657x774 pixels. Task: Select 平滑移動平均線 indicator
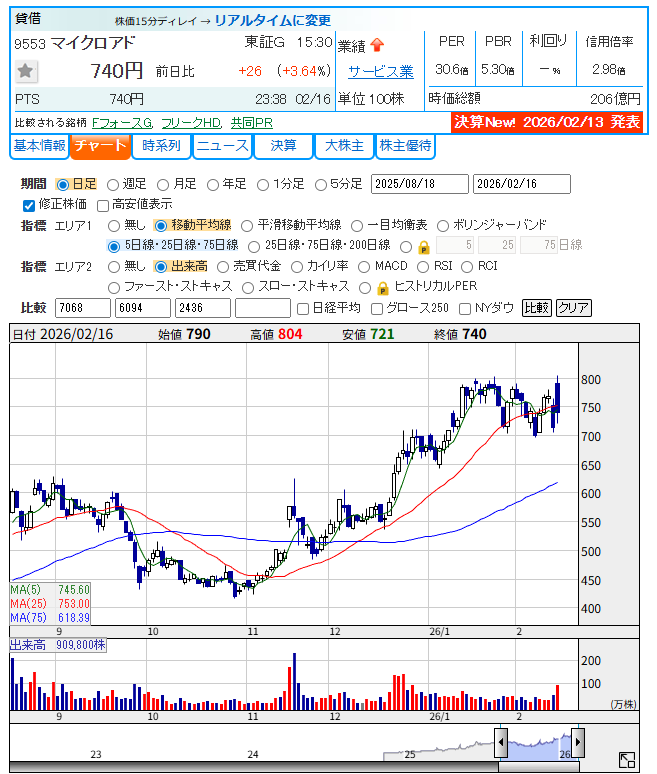tap(247, 226)
